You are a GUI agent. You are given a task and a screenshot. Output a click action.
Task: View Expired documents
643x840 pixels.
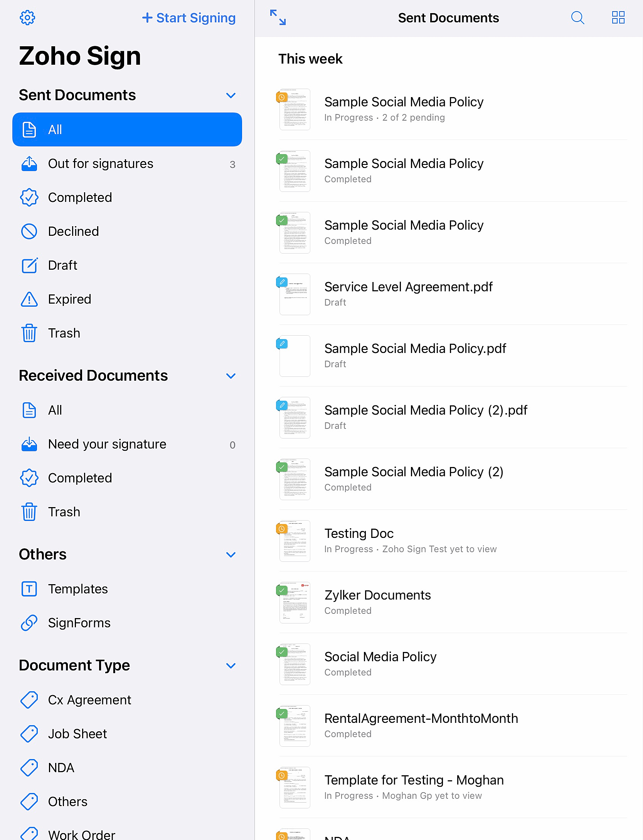pos(127,299)
